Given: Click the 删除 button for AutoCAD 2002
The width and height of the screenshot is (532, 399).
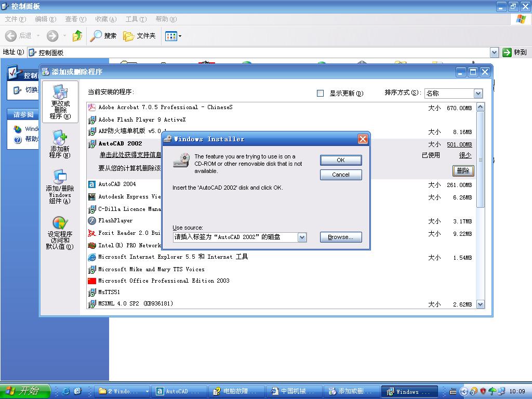Looking at the screenshot, I should point(463,170).
